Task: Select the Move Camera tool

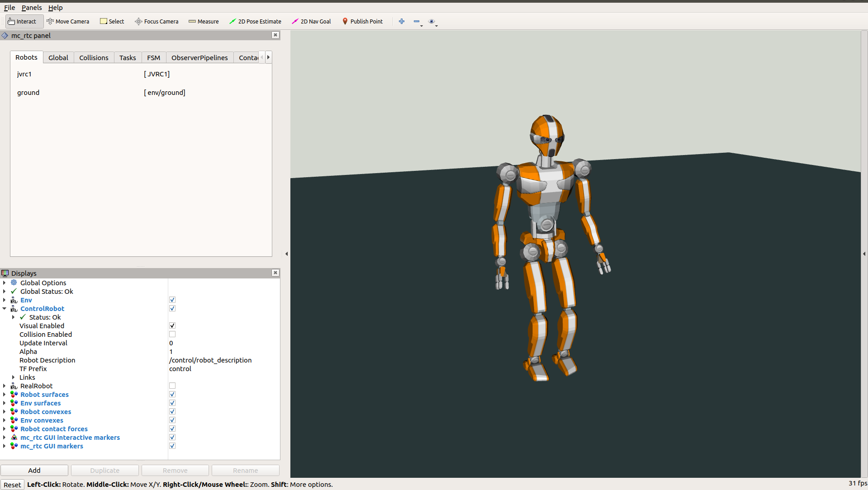Action: coord(68,21)
